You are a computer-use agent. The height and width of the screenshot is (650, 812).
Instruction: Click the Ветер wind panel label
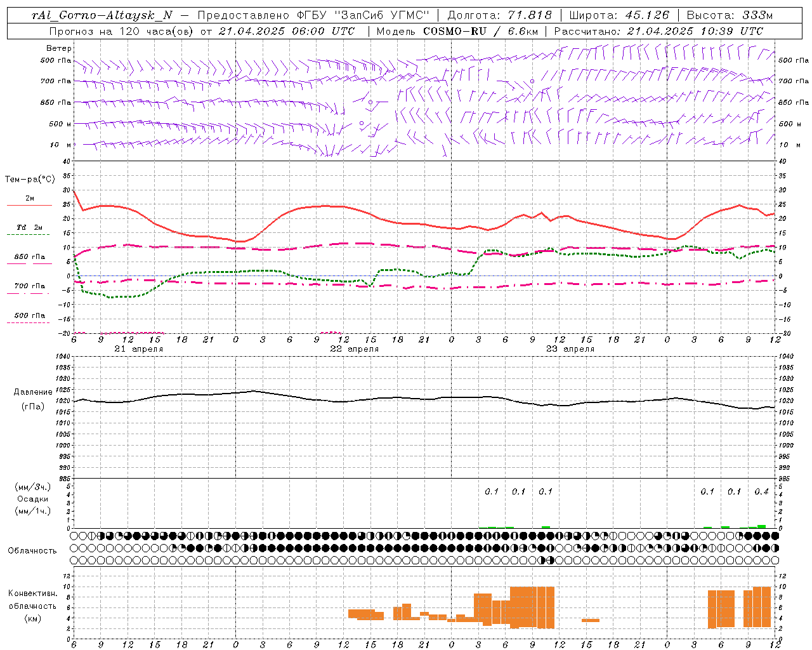pyautogui.click(x=59, y=48)
